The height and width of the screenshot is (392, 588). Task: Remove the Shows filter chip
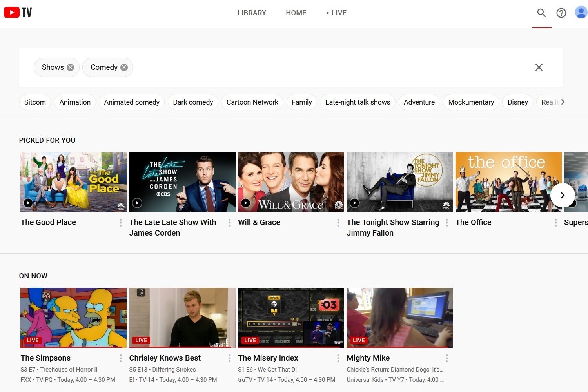point(71,67)
